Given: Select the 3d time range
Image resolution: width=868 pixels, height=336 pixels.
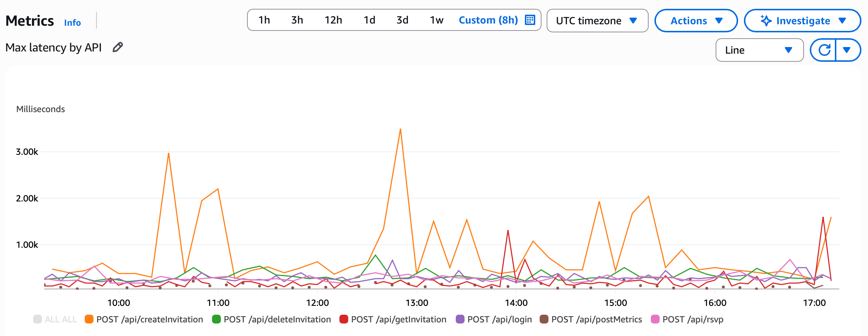Looking at the screenshot, I should 402,20.
